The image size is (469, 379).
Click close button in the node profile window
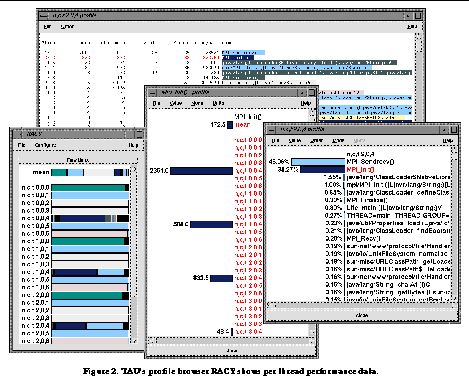[x=362, y=315]
